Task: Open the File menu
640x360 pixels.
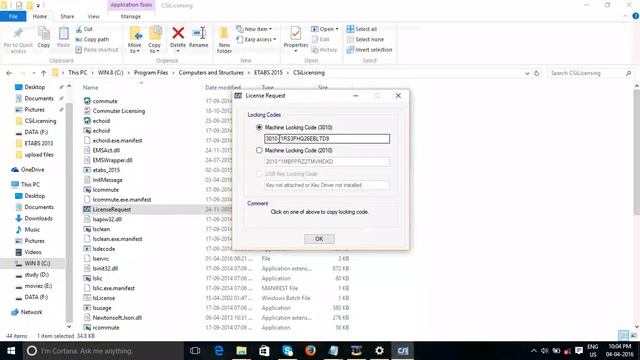Action: click(x=13, y=16)
